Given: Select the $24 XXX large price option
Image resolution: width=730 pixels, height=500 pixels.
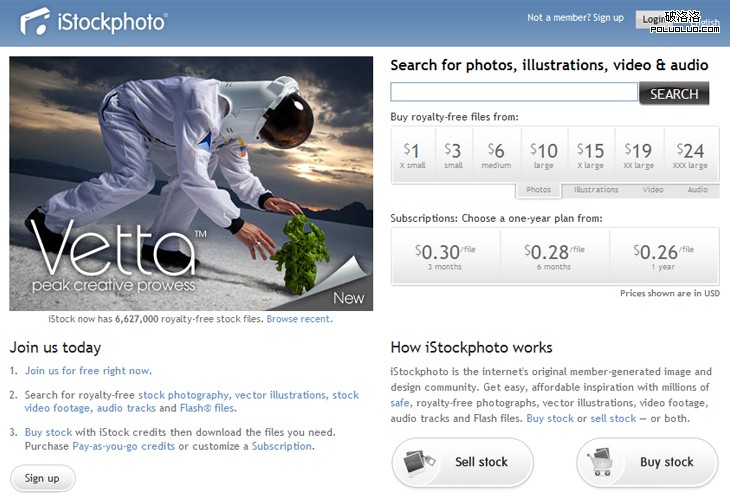Looking at the screenshot, I should click(690, 154).
